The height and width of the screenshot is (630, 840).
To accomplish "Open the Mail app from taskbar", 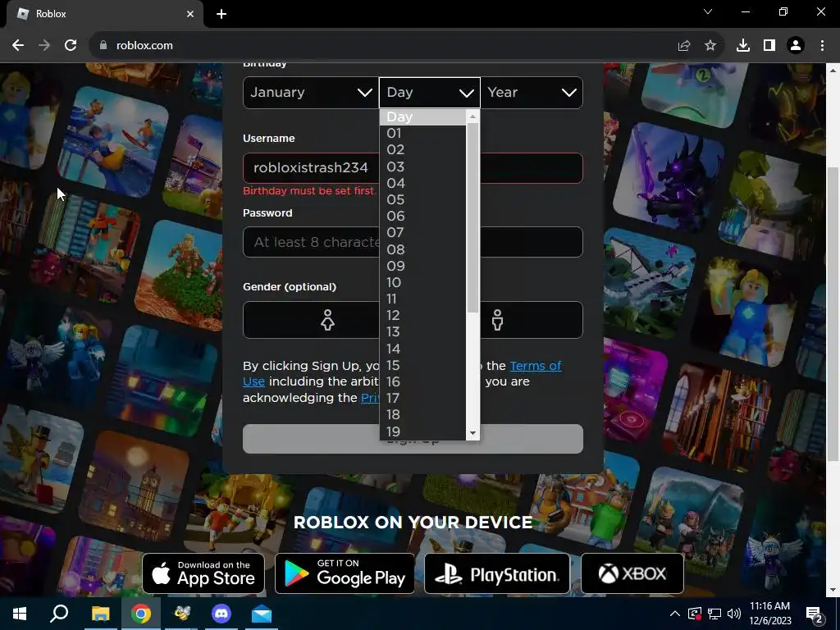I will pos(262,614).
